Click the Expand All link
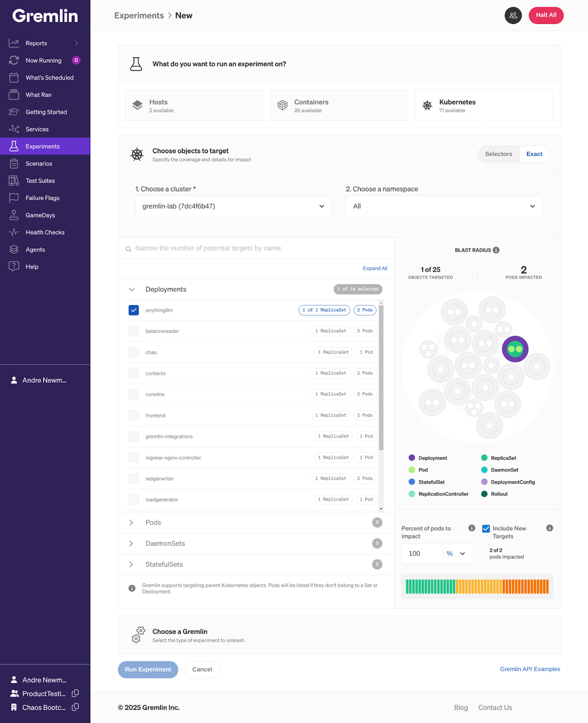The image size is (588, 723). pos(375,268)
